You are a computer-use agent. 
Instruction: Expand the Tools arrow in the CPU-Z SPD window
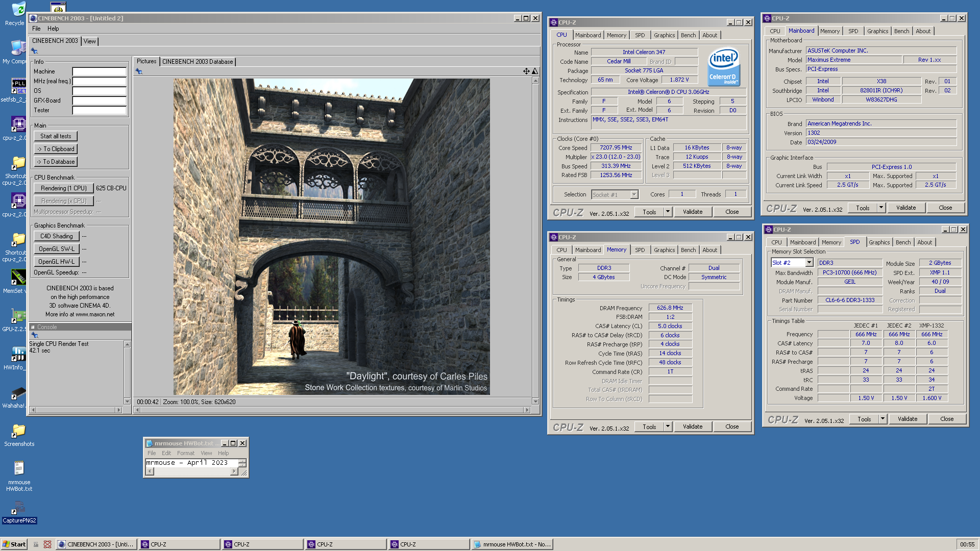[x=883, y=419]
